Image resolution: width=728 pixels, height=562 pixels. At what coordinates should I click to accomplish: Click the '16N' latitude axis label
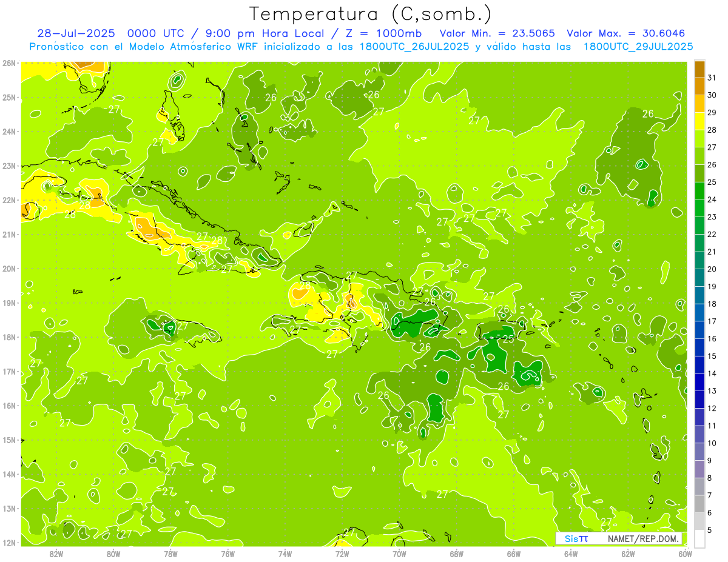coord(9,406)
